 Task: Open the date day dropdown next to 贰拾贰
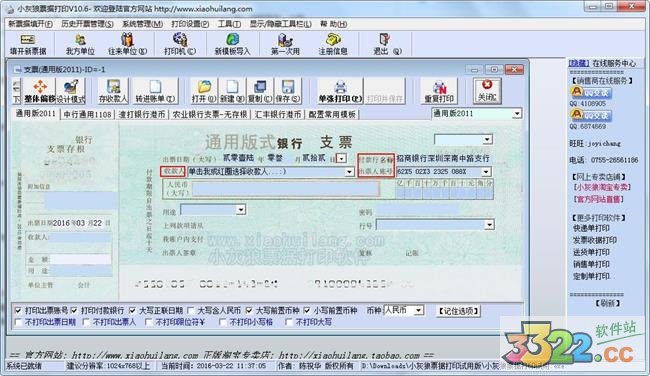pos(341,158)
